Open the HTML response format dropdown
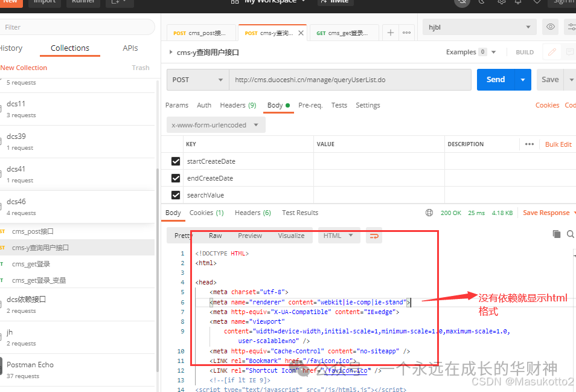Image resolution: width=576 pixels, height=392 pixels. [339, 236]
